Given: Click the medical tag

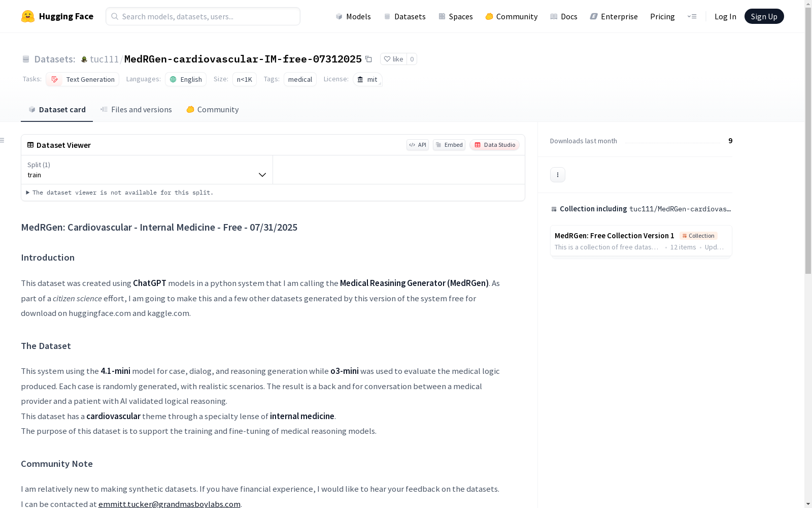Looking at the screenshot, I should pyautogui.click(x=300, y=79).
